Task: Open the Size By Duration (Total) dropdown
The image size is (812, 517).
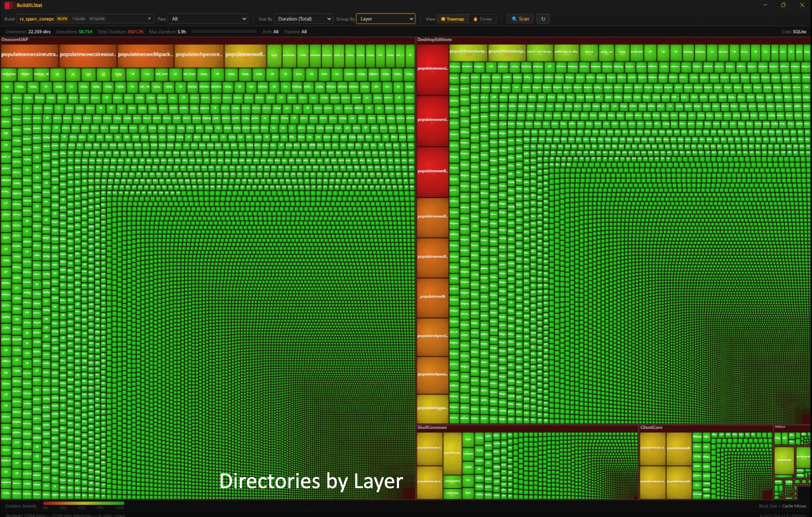Action: click(x=303, y=19)
